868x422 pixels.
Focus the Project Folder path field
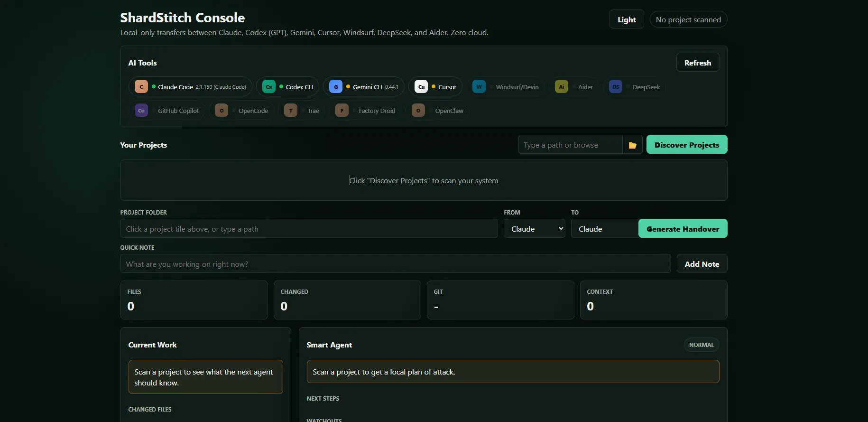click(309, 229)
